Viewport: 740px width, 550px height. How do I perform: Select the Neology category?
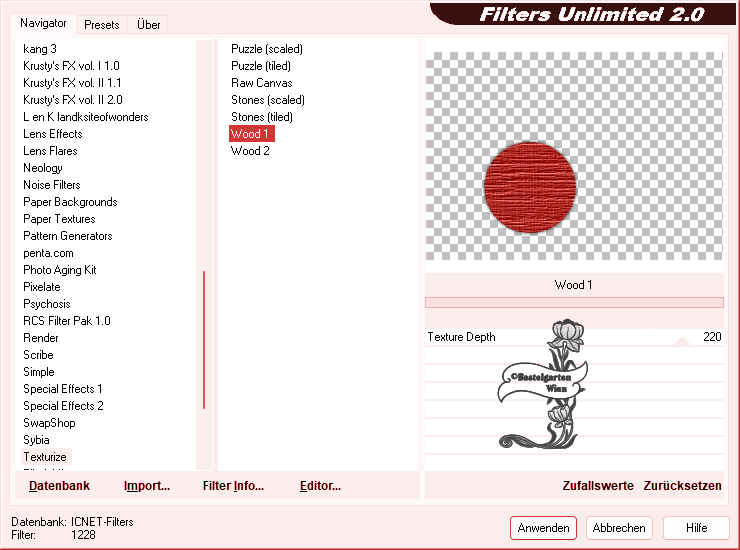(42, 168)
